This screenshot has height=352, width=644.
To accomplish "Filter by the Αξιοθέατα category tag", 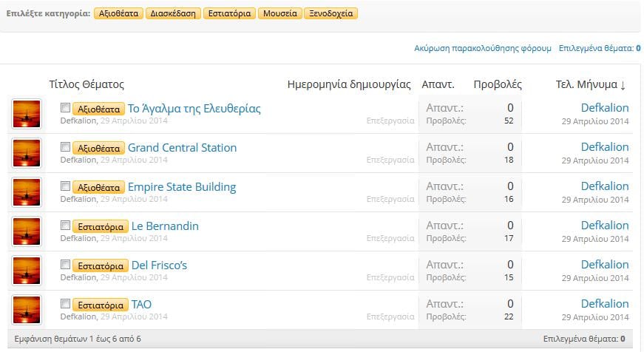I will pyautogui.click(x=119, y=13).
